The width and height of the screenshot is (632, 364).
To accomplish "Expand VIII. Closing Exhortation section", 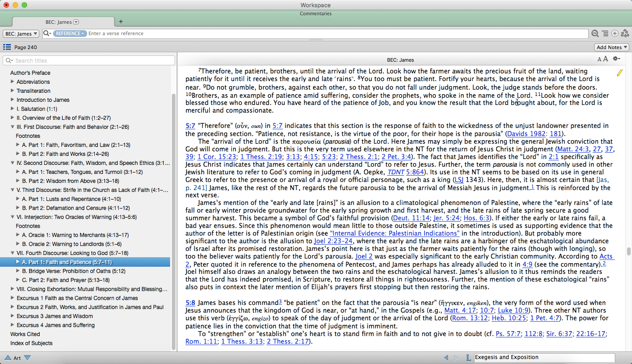I will (x=13, y=289).
